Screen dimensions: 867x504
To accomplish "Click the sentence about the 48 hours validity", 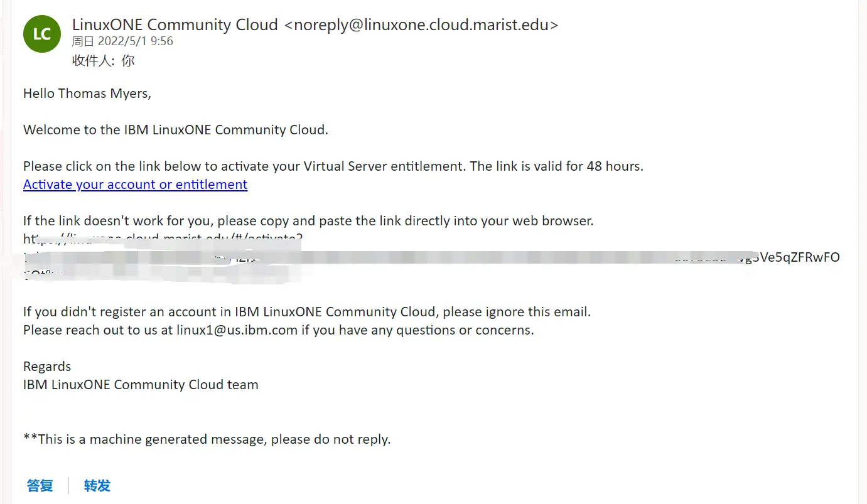I will point(333,166).
